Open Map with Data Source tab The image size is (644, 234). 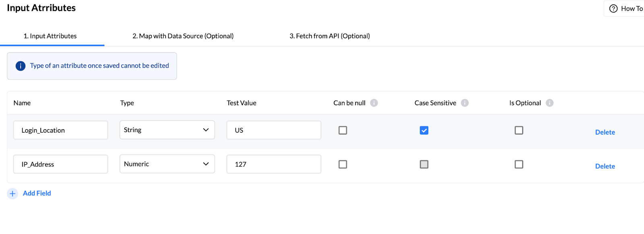tap(183, 36)
